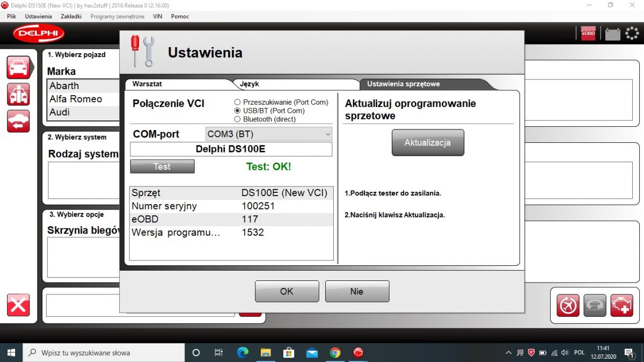The height and width of the screenshot is (362, 644).
Task: Select the multi-vehicle icon in the left sidebar
Action: click(x=18, y=94)
